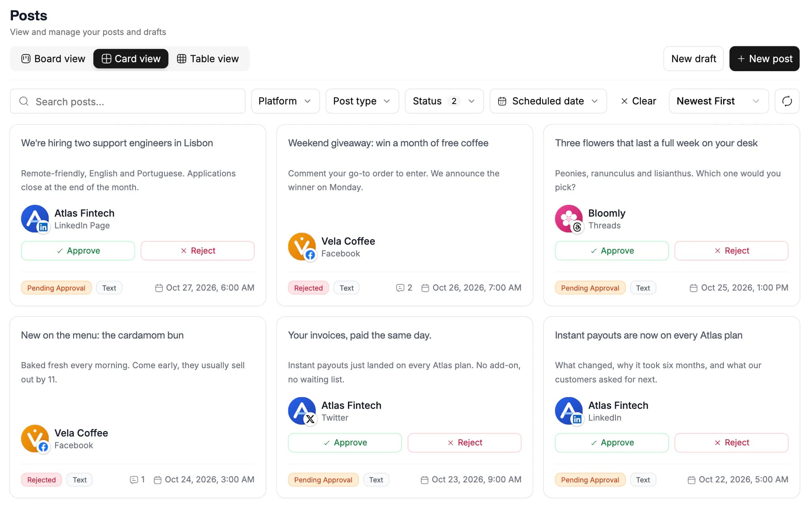Approve the Lisbon hiring post
Viewport: 812px width, 508px height.
(78, 251)
